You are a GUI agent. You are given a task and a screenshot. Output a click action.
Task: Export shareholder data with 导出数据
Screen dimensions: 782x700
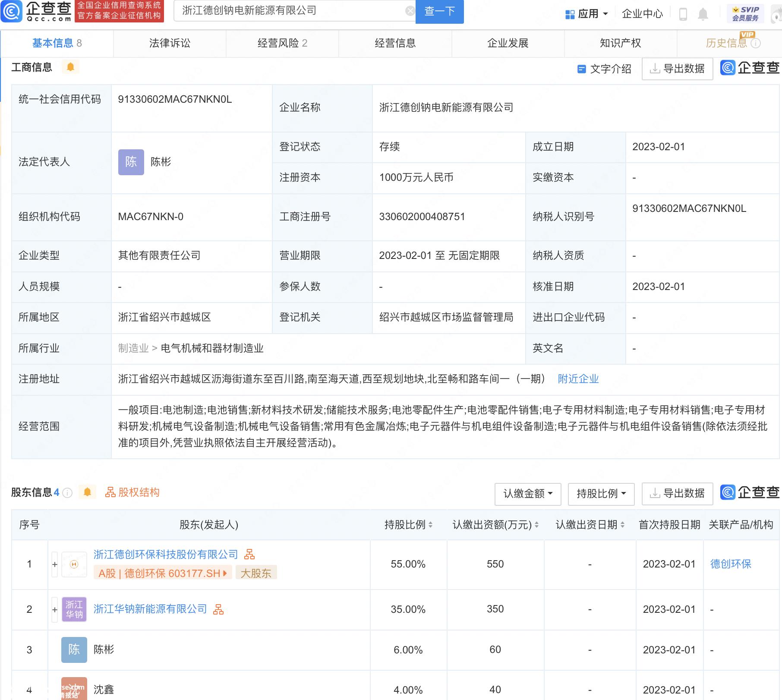(x=677, y=494)
